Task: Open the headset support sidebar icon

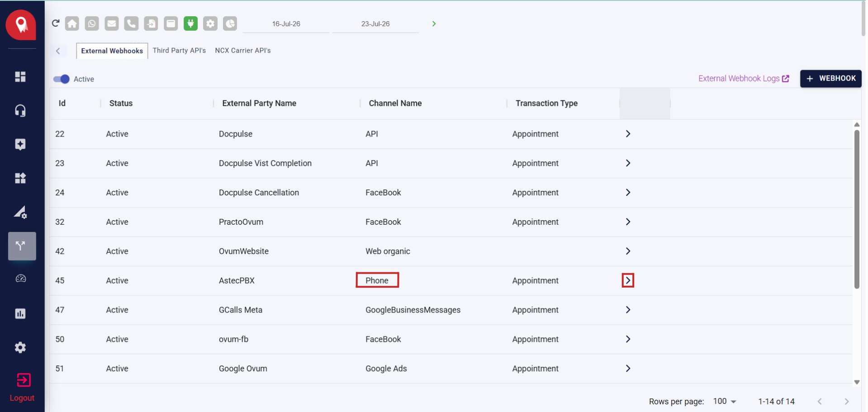Action: (x=20, y=110)
